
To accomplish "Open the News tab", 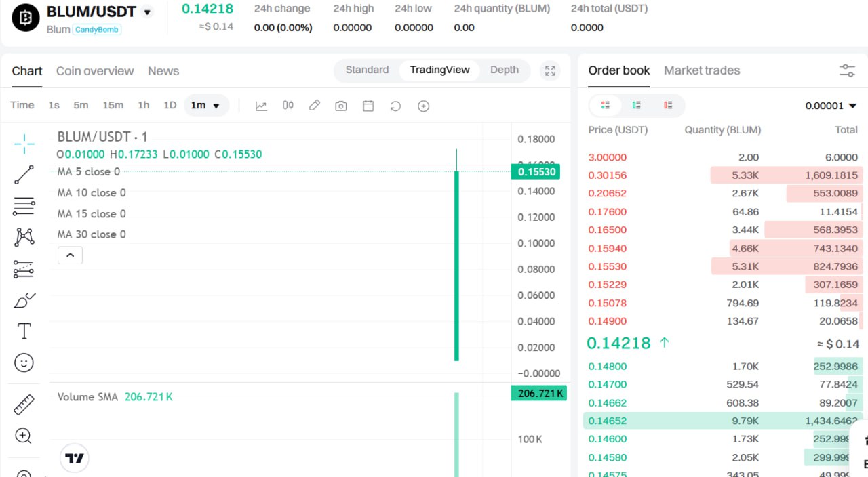I will point(163,71).
